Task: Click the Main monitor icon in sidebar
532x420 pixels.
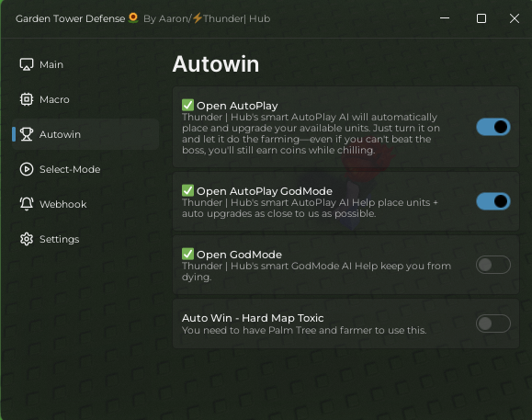Action: tap(27, 64)
